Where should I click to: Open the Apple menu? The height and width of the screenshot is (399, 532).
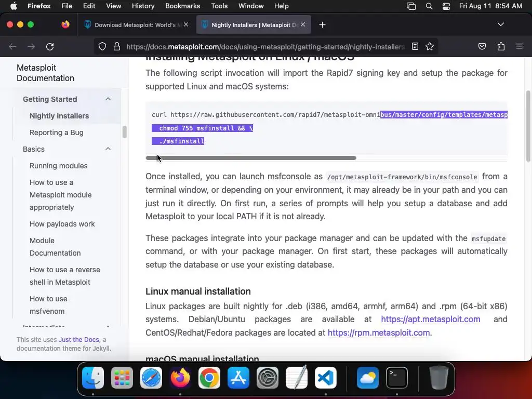(x=14, y=6)
